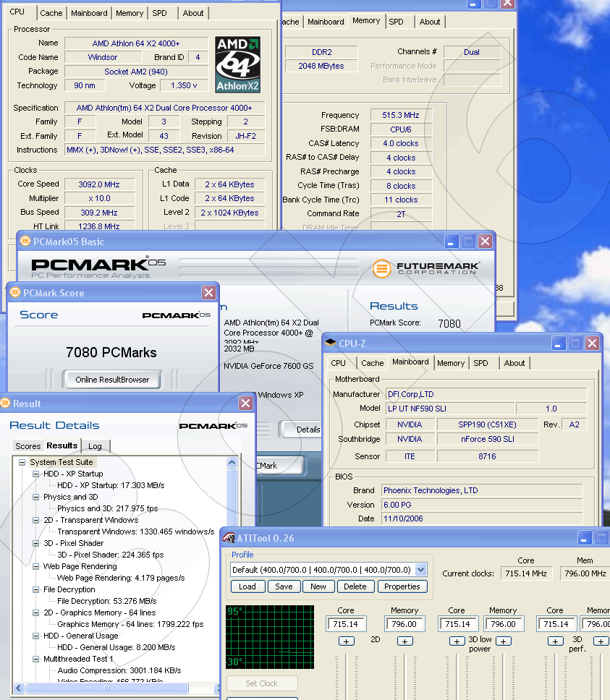The image size is (610, 700).
Task: Open About tab in CPU-Z Memory window
Action: [430, 22]
